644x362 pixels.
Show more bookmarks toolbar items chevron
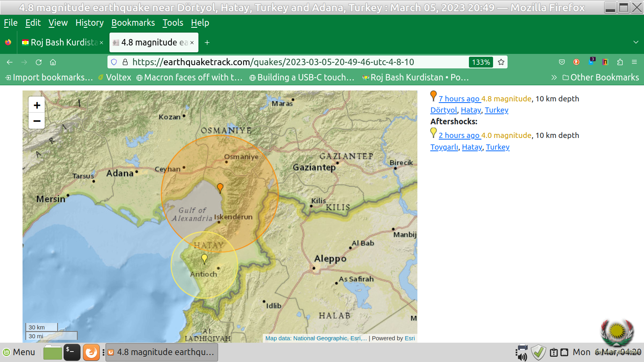[554, 78]
